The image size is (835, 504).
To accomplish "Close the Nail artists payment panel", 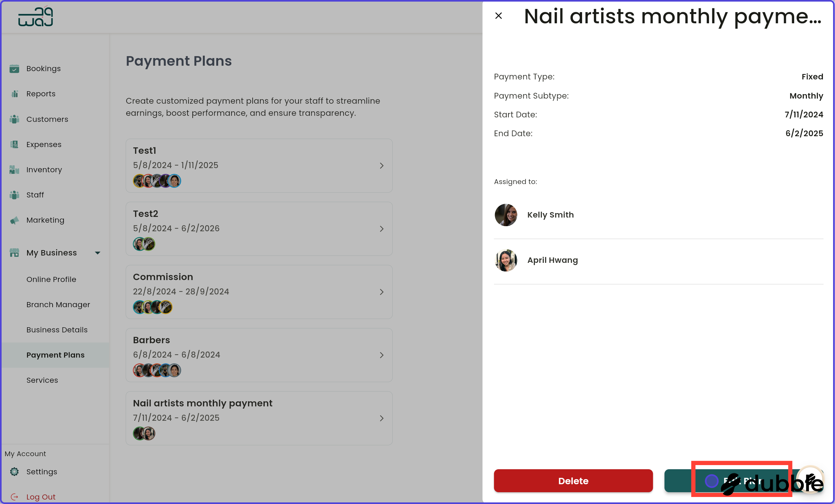I will 498,16.
